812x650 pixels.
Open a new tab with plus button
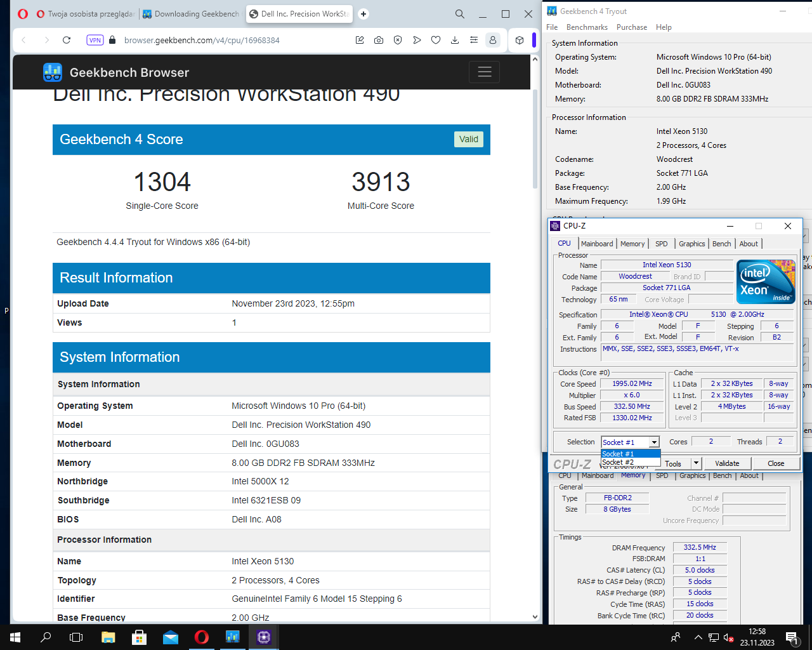(x=363, y=14)
